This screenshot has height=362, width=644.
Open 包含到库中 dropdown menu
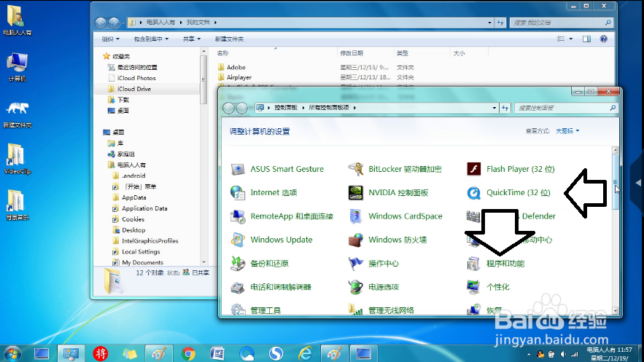coord(151,39)
